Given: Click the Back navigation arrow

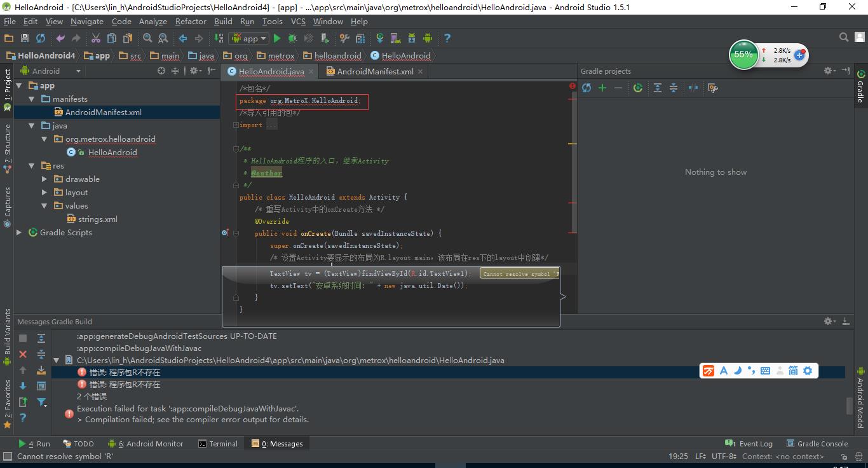Looking at the screenshot, I should 183,38.
